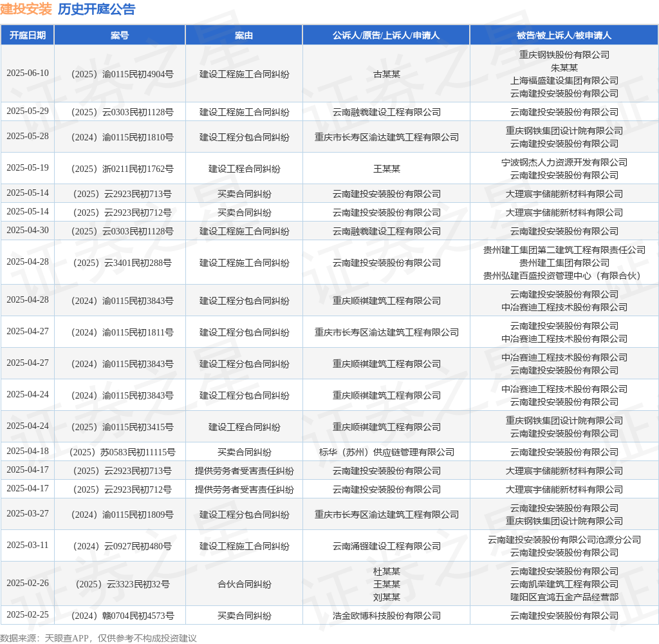
Task: Click defendant 大理宸宇储能新材料有限公司 in 2025-04-17 713号 row
Action: coord(564,471)
